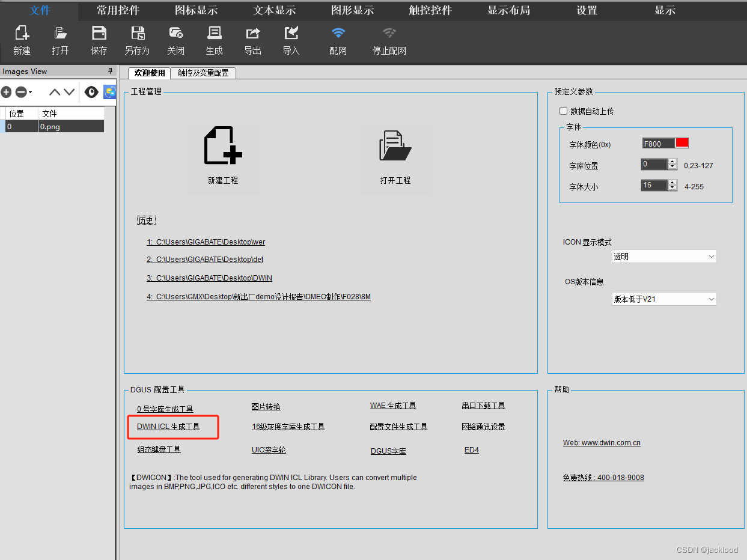Select the 0.png row in Images View

pyautogui.click(x=54, y=126)
